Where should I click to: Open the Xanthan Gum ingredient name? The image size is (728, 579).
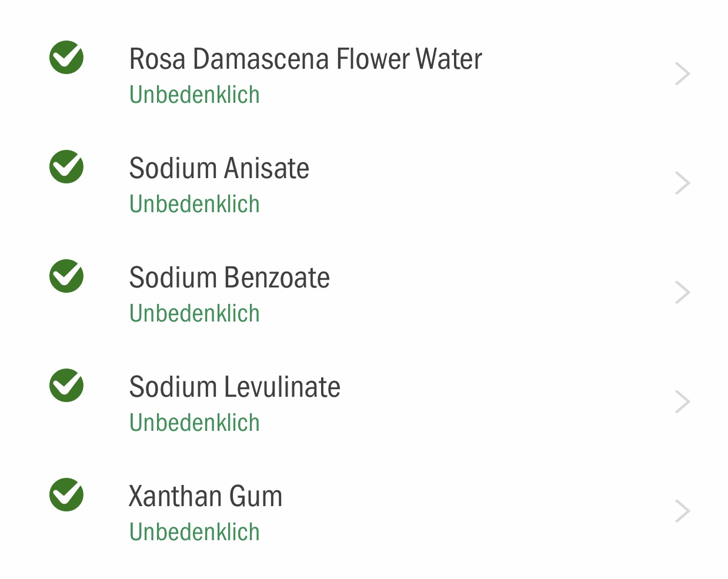[x=206, y=496]
